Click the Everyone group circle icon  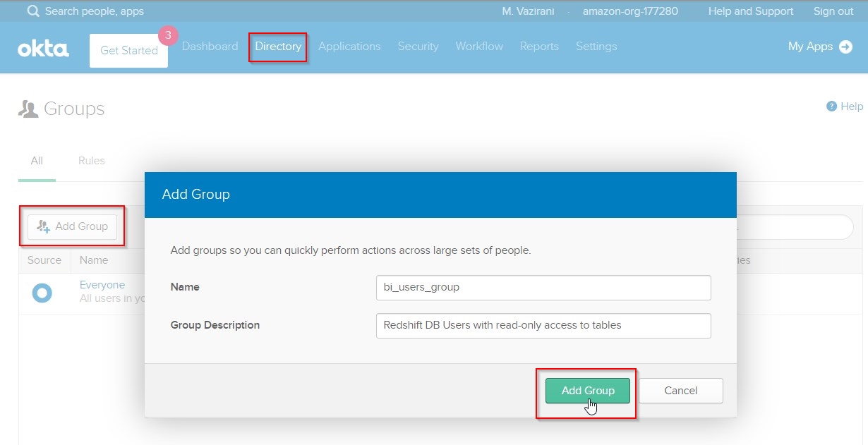pyautogui.click(x=42, y=293)
